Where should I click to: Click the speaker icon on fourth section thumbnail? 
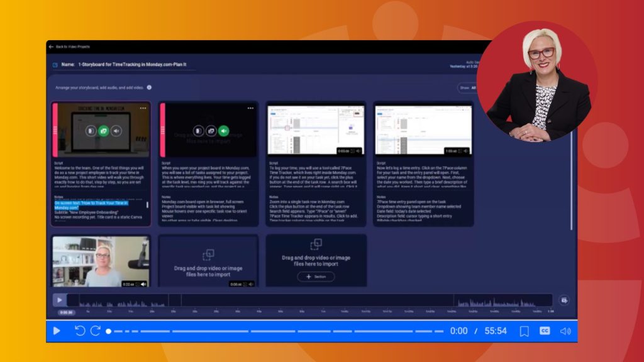coord(466,151)
